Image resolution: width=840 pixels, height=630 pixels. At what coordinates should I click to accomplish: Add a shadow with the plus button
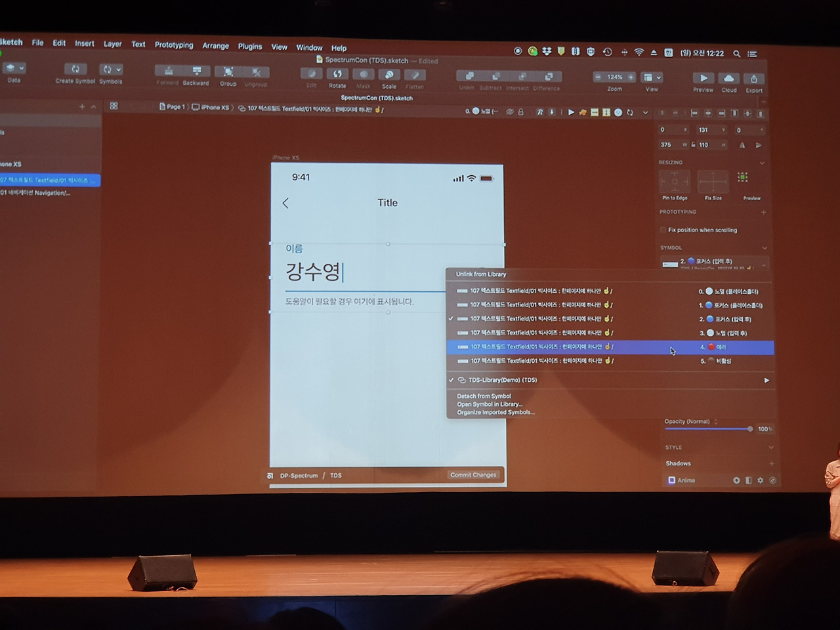[x=772, y=463]
